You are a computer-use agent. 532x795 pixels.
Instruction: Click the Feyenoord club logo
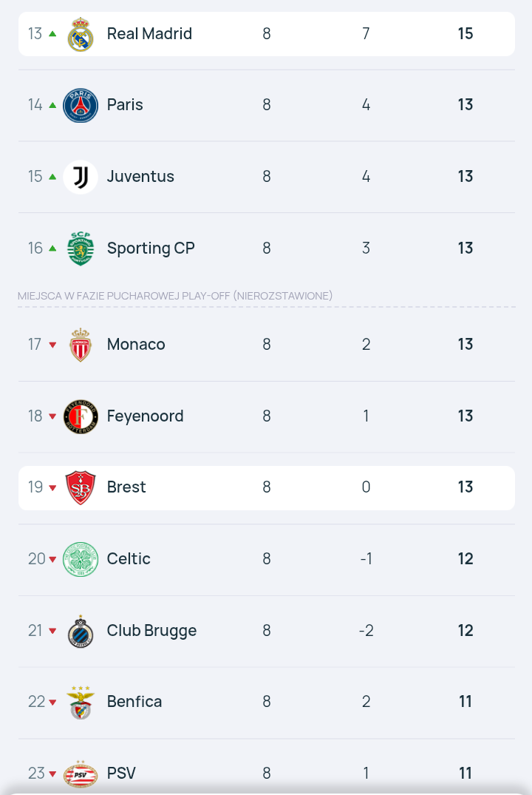point(81,416)
